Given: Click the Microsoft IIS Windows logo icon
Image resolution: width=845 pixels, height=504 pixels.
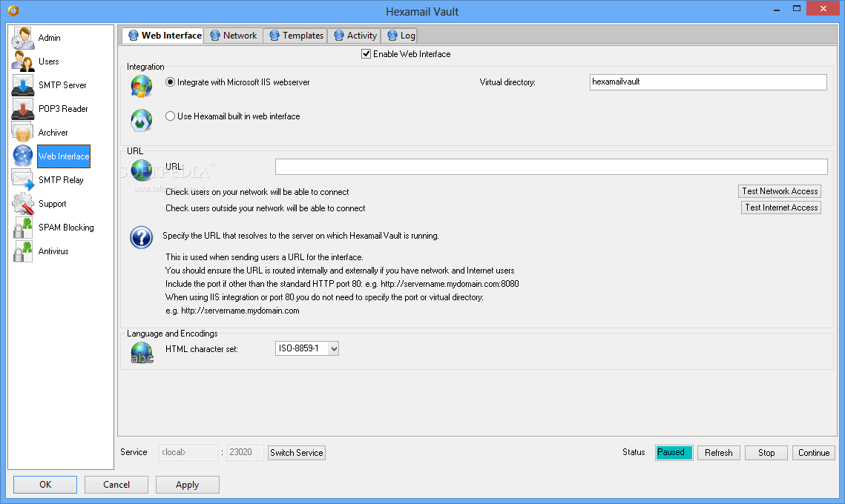Looking at the screenshot, I should coord(142,86).
